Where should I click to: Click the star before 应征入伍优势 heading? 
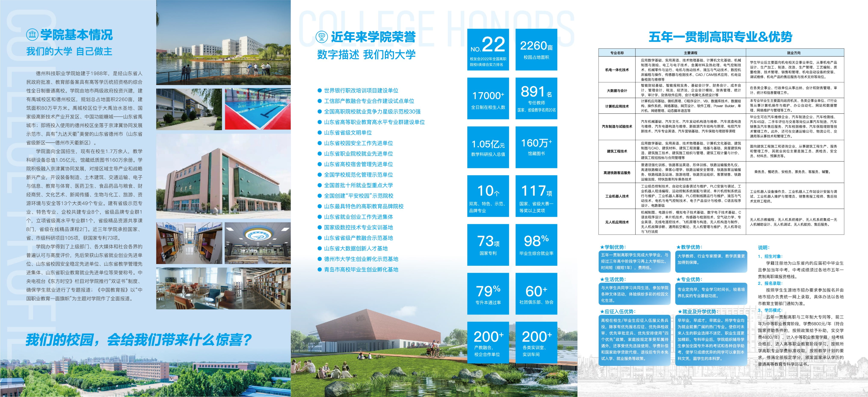pyautogui.click(x=602, y=312)
